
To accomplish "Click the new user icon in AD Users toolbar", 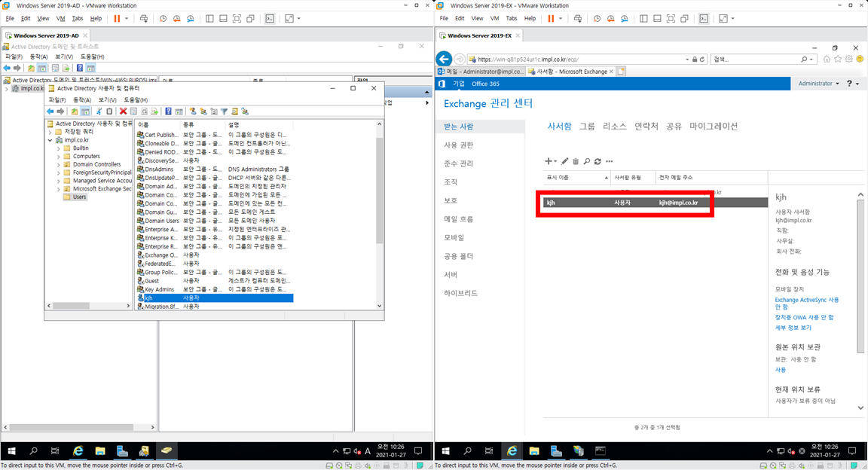I will [x=193, y=111].
